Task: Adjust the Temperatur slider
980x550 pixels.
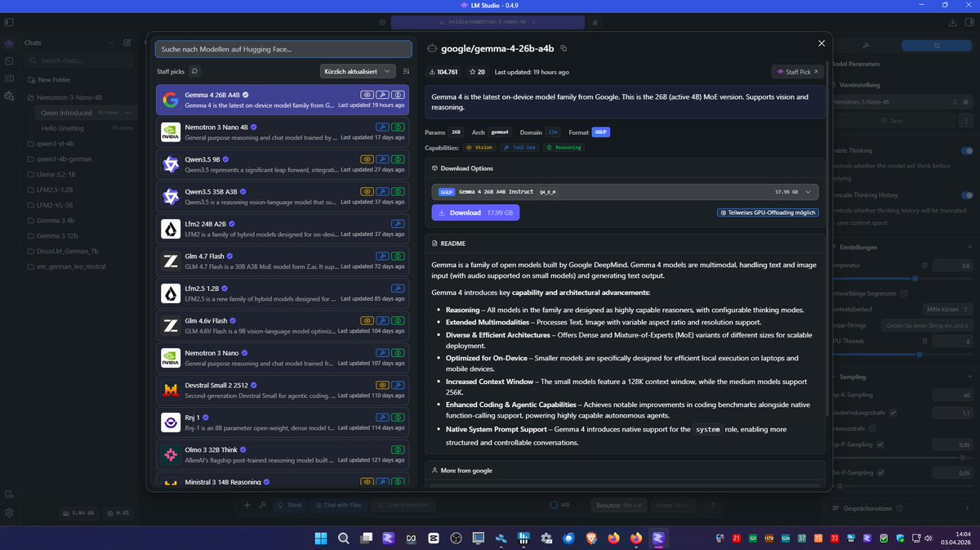Action: pos(914,279)
